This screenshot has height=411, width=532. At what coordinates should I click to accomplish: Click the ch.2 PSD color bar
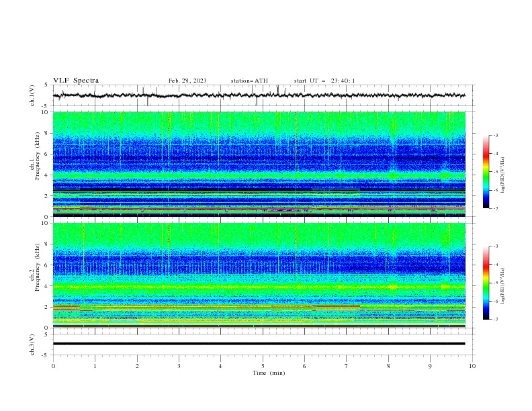point(486,283)
